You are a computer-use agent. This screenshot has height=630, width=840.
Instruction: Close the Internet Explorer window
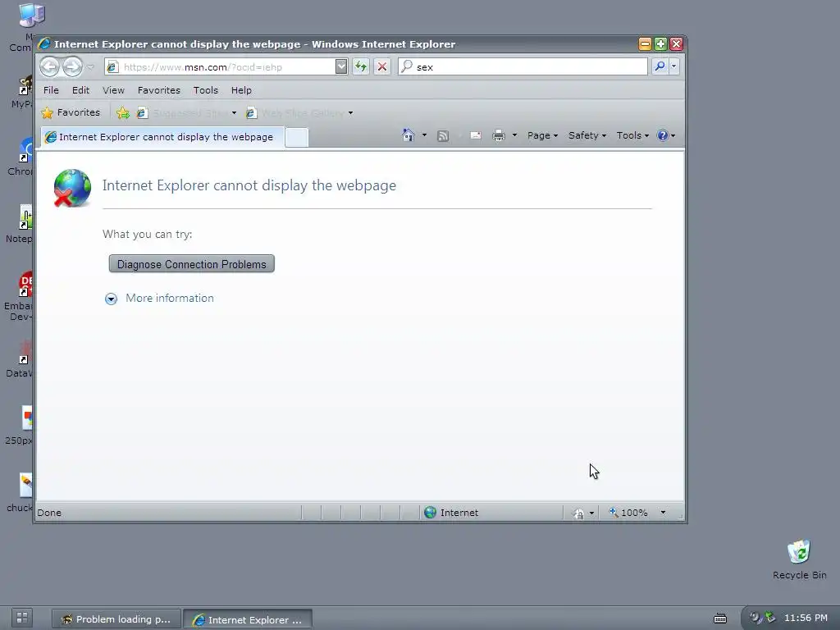coord(676,44)
